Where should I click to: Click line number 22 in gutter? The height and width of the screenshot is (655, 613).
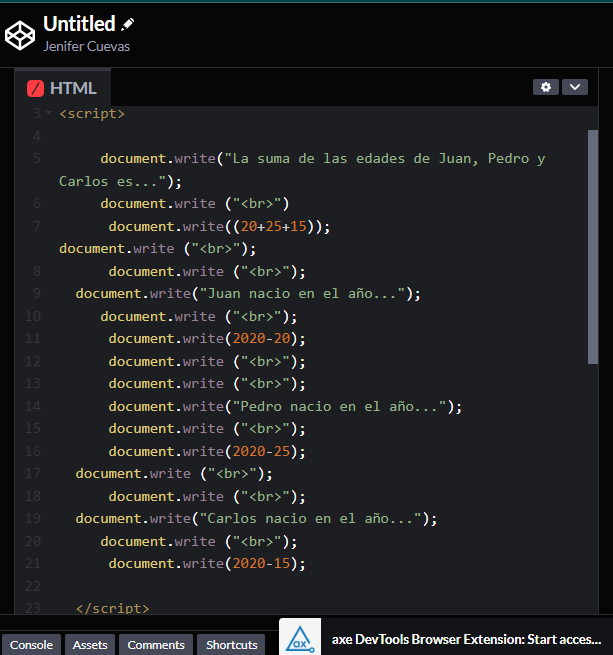point(33,586)
